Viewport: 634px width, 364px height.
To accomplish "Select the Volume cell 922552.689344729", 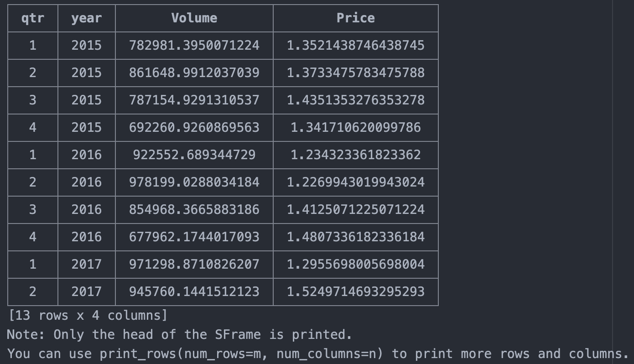I will pyautogui.click(x=194, y=155).
